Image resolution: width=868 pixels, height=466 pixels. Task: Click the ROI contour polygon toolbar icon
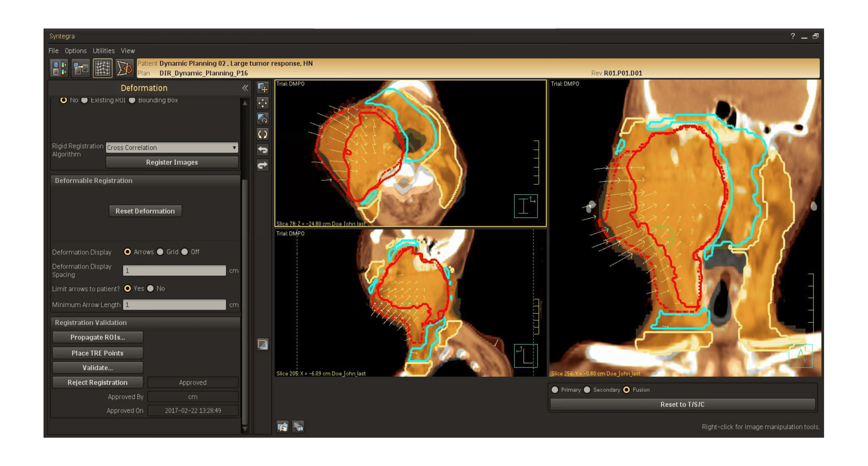(124, 68)
